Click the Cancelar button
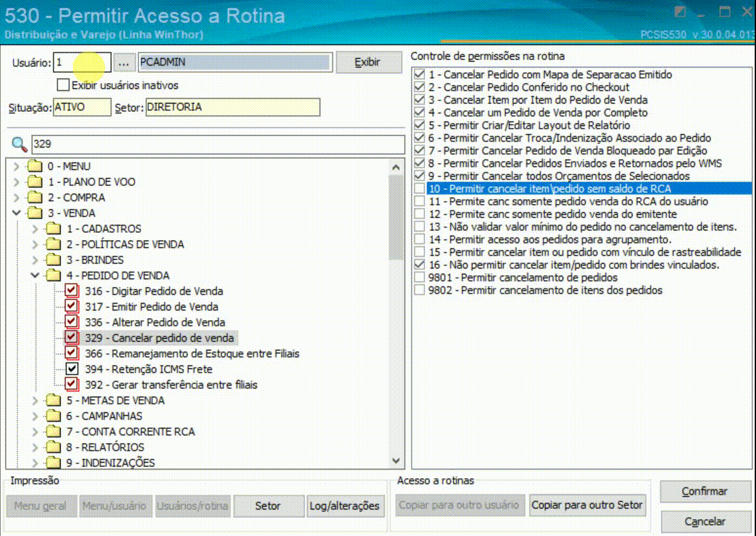 (705, 522)
